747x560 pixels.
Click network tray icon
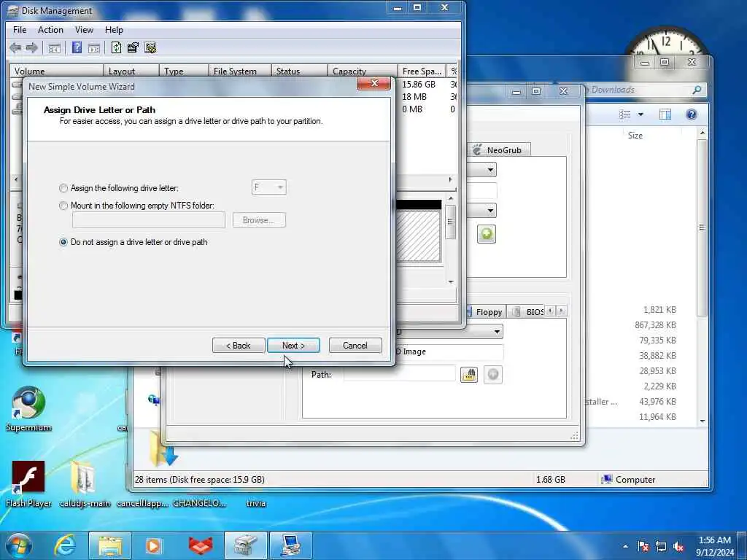[x=661, y=547]
